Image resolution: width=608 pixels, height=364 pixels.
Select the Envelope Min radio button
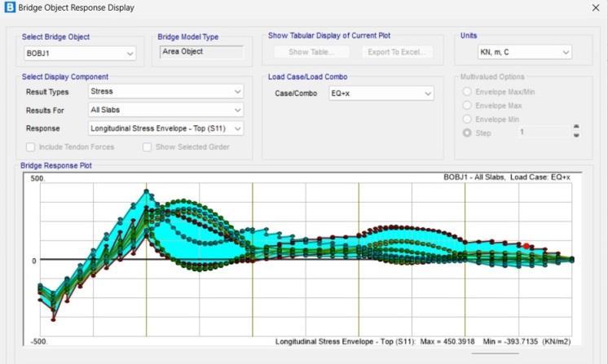467,119
